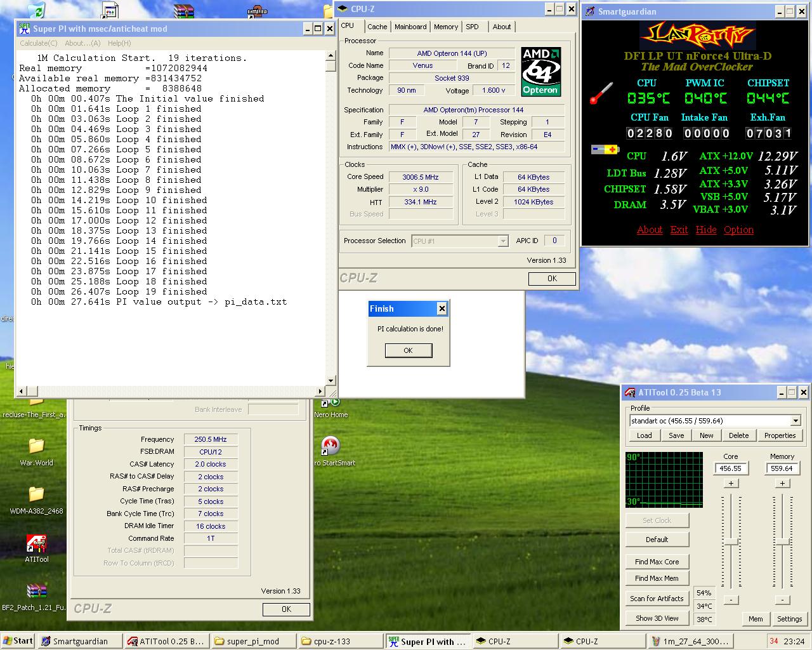Open the ATITool desktop shortcut

[x=37, y=545]
